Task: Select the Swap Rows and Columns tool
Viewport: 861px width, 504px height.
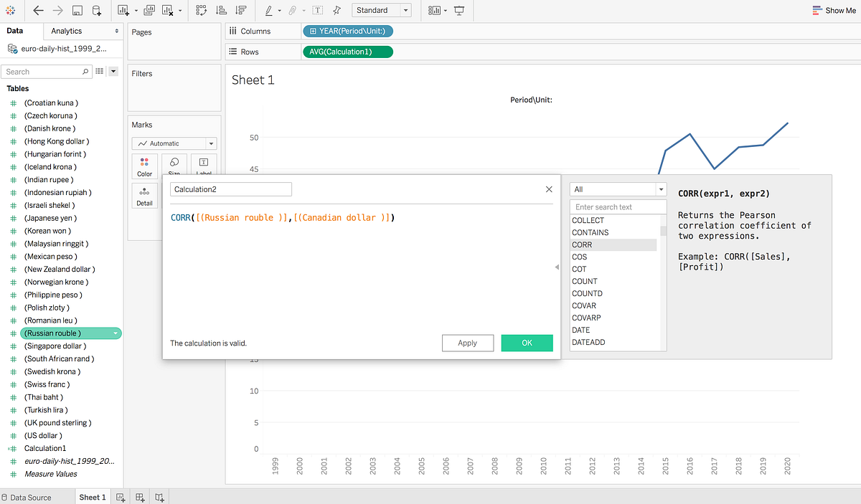Action: pyautogui.click(x=202, y=10)
